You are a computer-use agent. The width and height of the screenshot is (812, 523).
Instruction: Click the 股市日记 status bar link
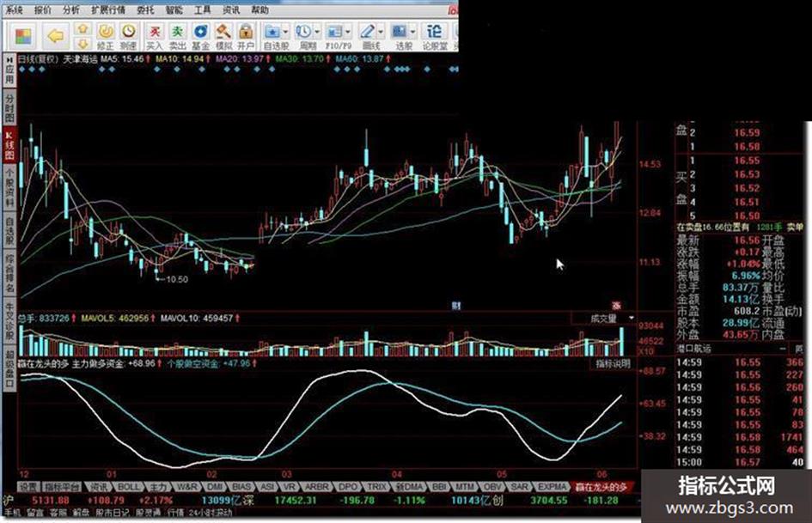(x=113, y=513)
